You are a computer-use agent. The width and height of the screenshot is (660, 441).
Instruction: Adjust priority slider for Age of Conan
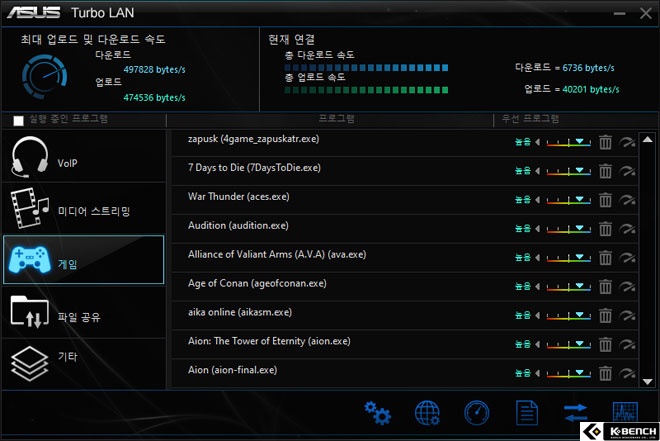[x=569, y=287]
